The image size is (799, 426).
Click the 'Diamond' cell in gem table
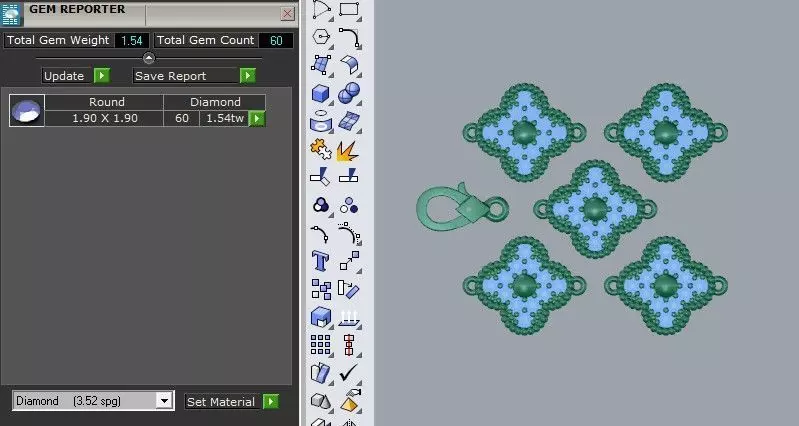coord(215,102)
